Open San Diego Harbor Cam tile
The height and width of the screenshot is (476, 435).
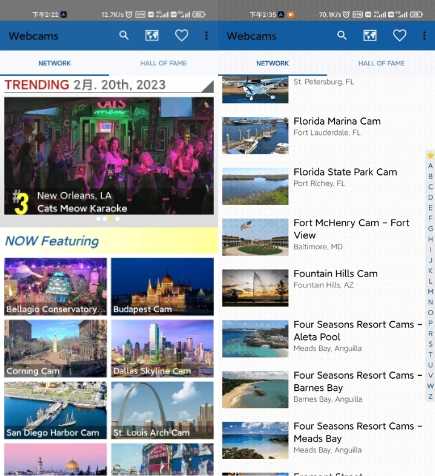coord(55,410)
